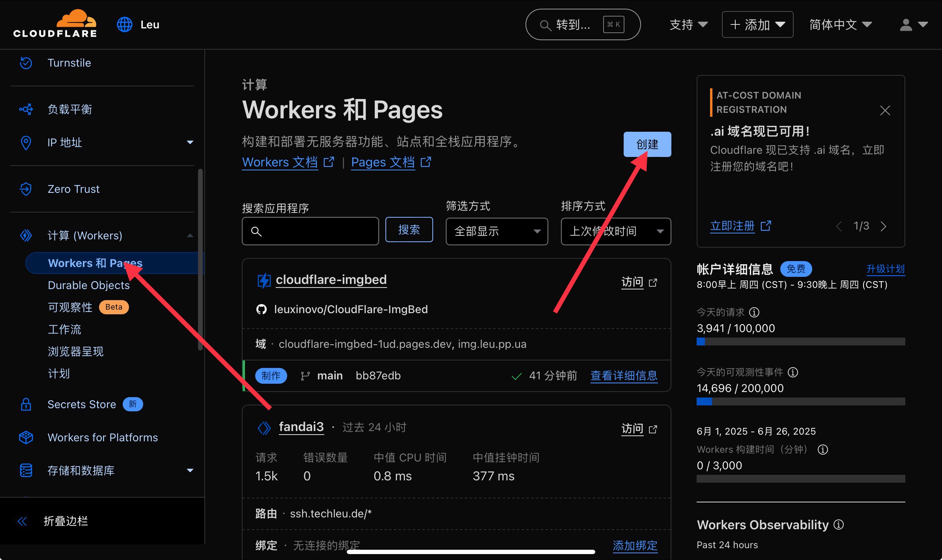Click the 创建 button
Viewport: 942px width, 560px height.
click(x=647, y=144)
